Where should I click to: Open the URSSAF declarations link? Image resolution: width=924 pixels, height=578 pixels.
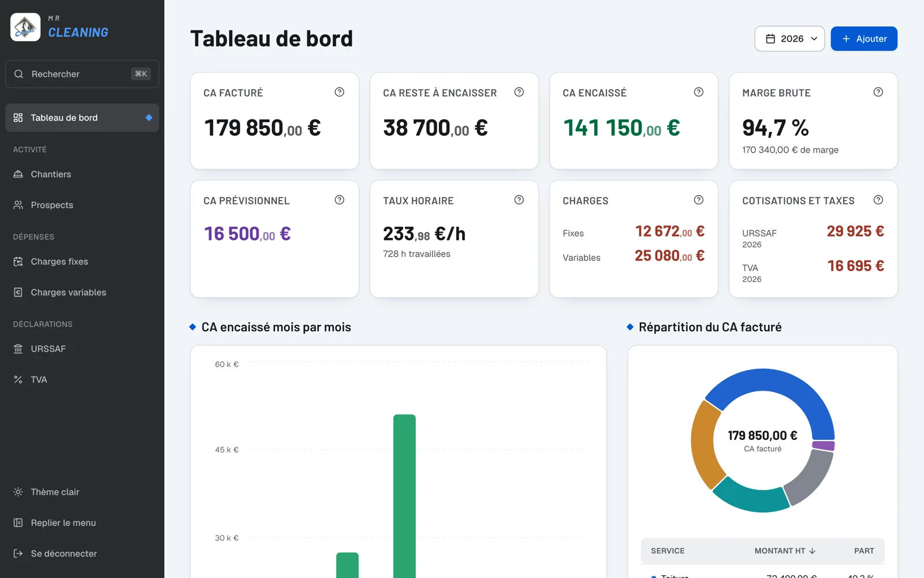pyautogui.click(x=82, y=349)
